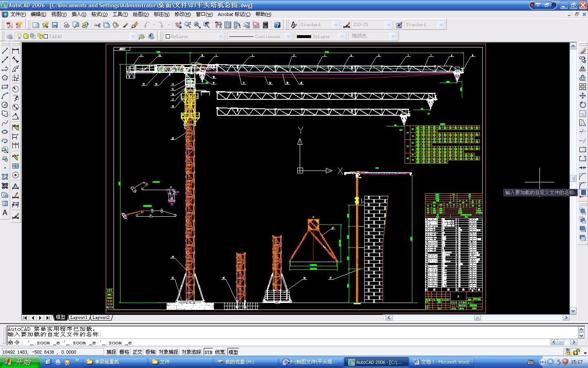Pick the Multiline Text tool

click(x=5, y=213)
